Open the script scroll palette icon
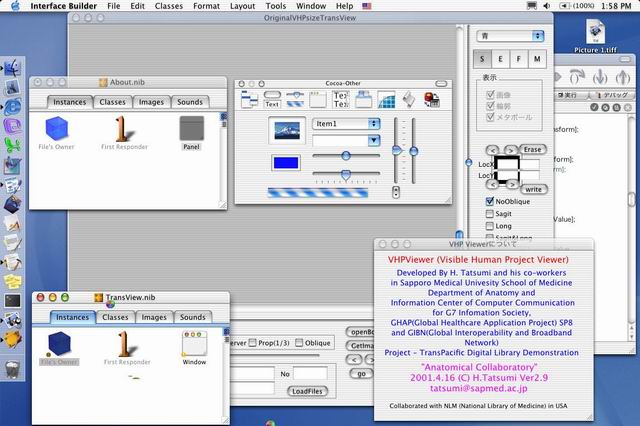This screenshot has width=640, height=426. [x=409, y=100]
